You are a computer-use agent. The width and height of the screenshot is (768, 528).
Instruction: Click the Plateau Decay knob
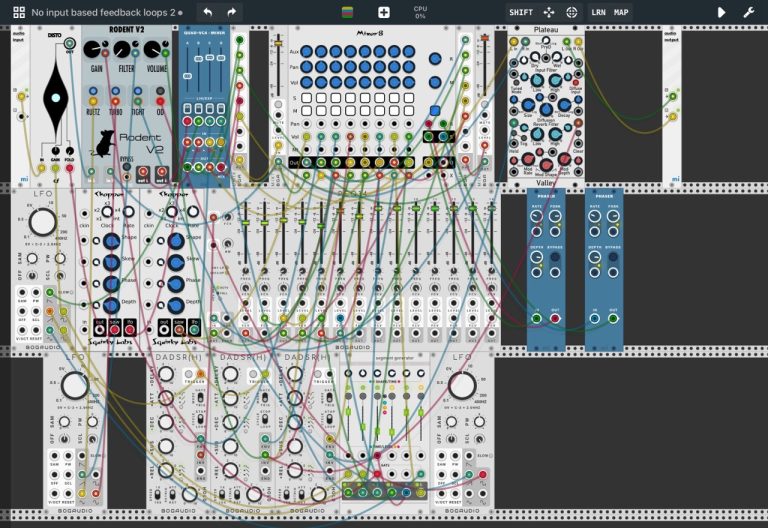564,104
